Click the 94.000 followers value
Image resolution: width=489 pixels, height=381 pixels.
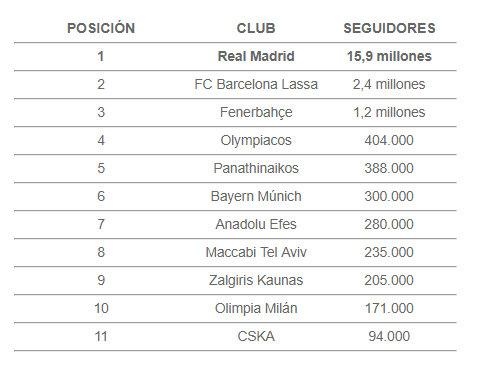(389, 336)
